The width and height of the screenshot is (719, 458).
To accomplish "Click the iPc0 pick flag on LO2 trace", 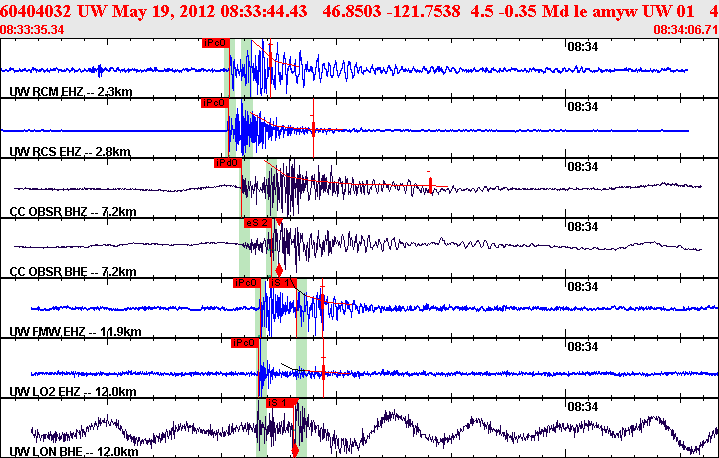I will click(x=245, y=343).
